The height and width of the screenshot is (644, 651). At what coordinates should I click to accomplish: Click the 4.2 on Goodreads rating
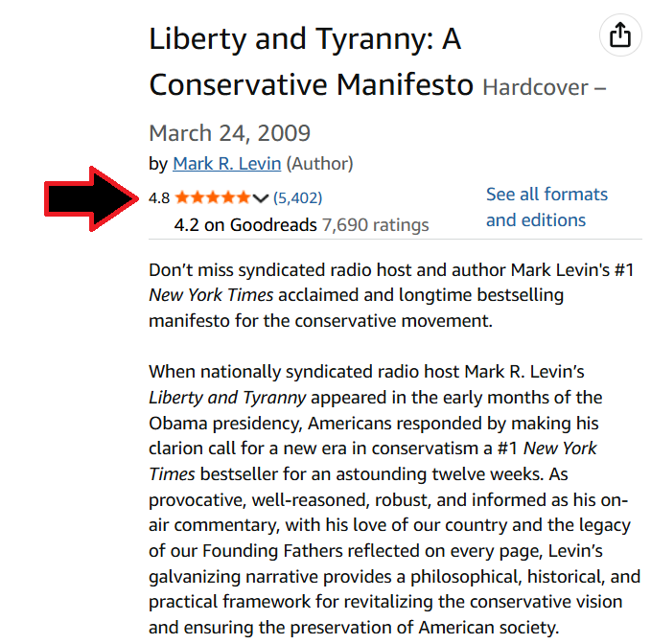(244, 225)
